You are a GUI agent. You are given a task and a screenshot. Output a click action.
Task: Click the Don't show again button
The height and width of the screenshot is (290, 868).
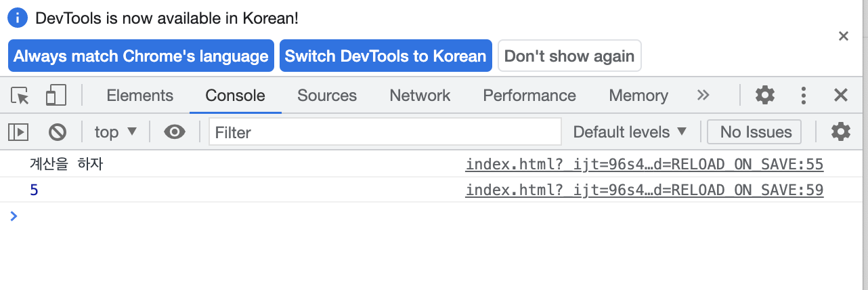569,56
